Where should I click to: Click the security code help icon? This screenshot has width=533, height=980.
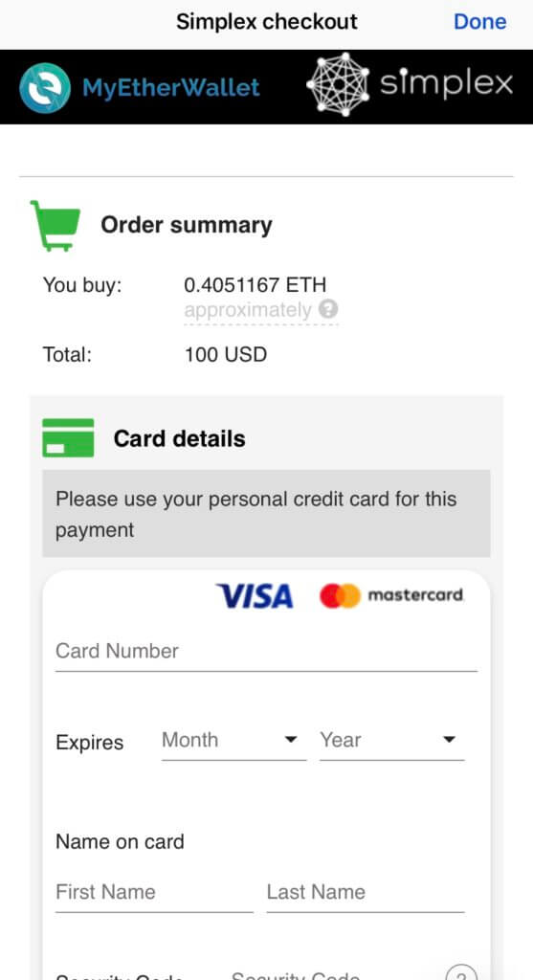(461, 973)
